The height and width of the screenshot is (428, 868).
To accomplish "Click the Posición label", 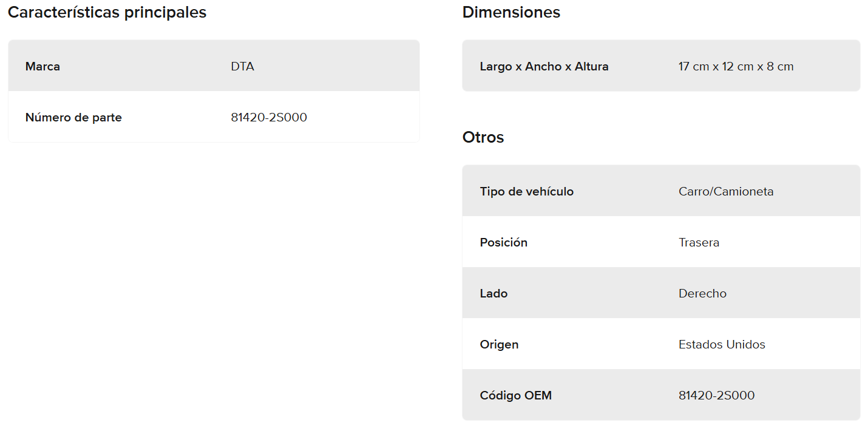I will [503, 243].
